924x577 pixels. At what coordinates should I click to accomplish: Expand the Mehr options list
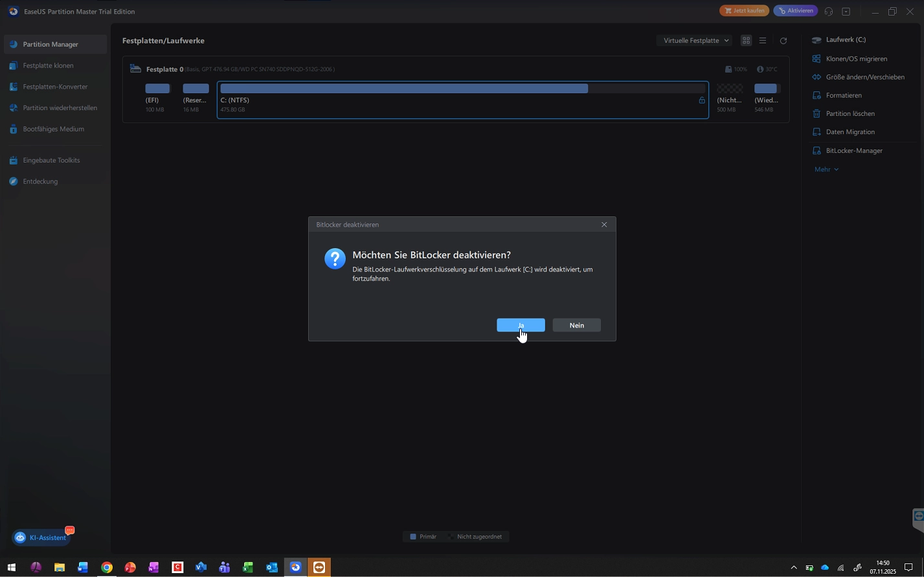point(826,170)
